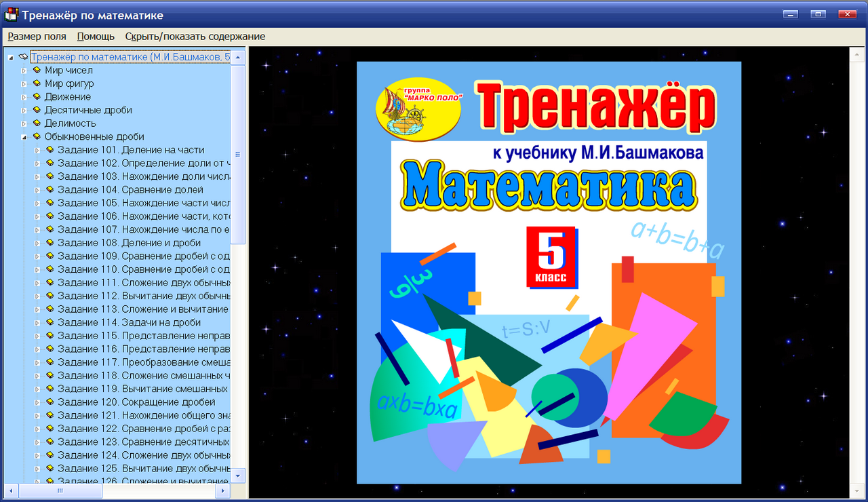The height and width of the screenshot is (502, 868).
Task: Expand the Десятичные дроби section
Action: 24,111
